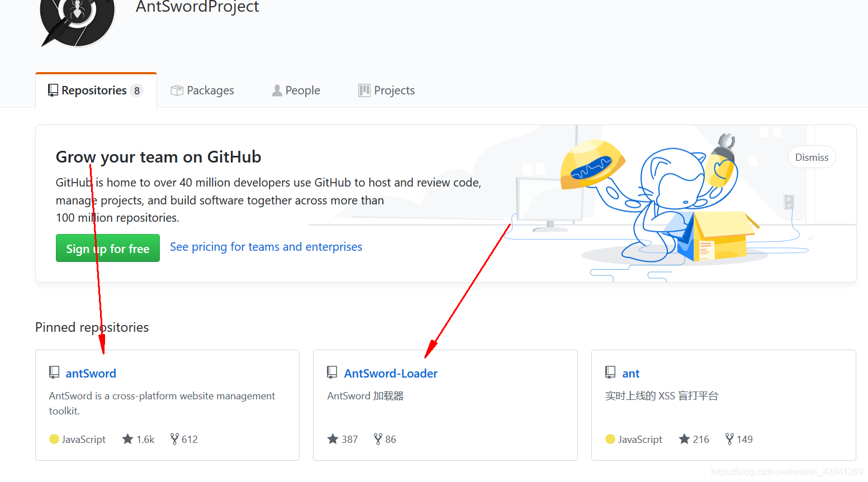Click the Sign up for free button
Screen dimensions: 868x482
(x=108, y=249)
